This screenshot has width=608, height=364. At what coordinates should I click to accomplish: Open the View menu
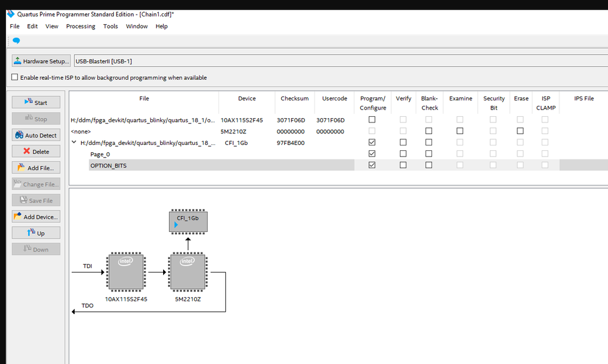[x=52, y=26]
